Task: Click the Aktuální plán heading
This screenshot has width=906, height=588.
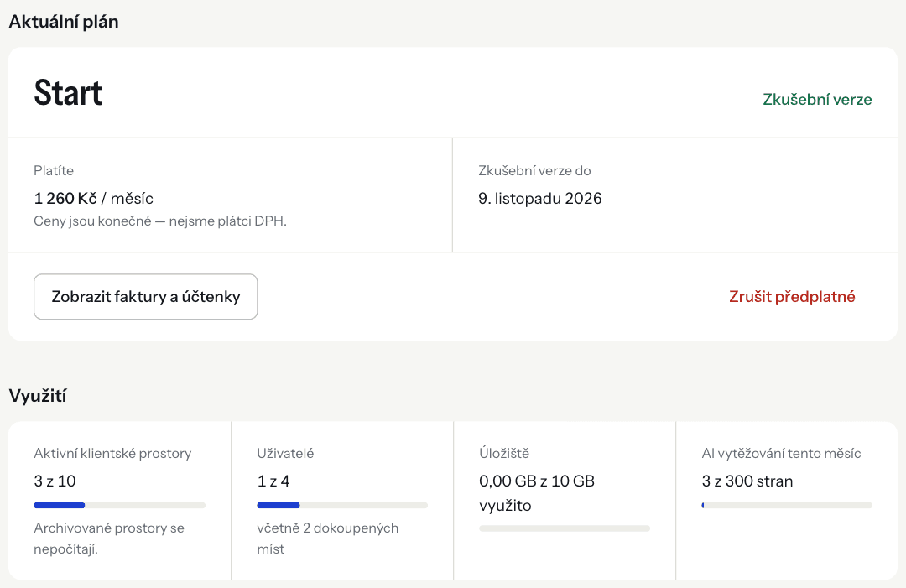Action: tap(64, 21)
